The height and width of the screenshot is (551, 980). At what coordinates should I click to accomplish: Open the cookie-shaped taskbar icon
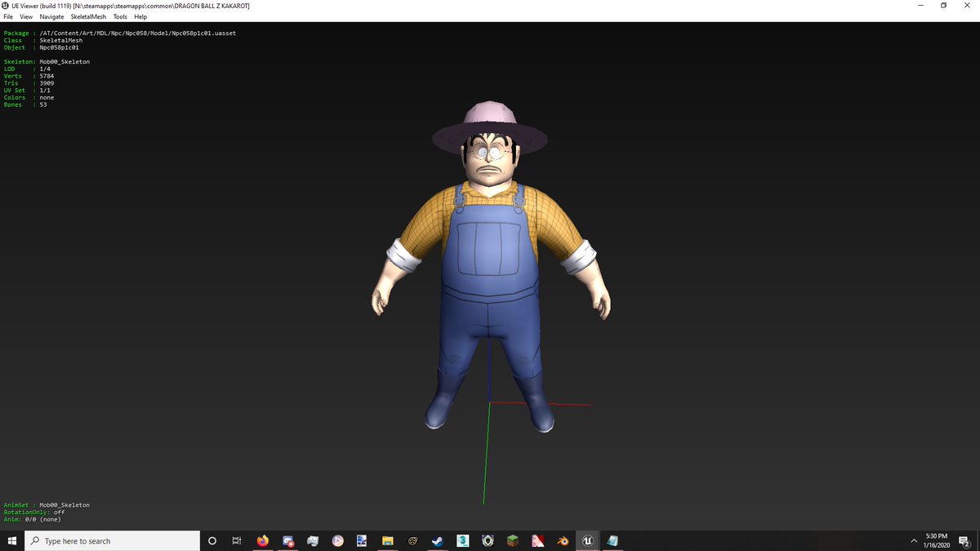pyautogui.click(x=412, y=540)
